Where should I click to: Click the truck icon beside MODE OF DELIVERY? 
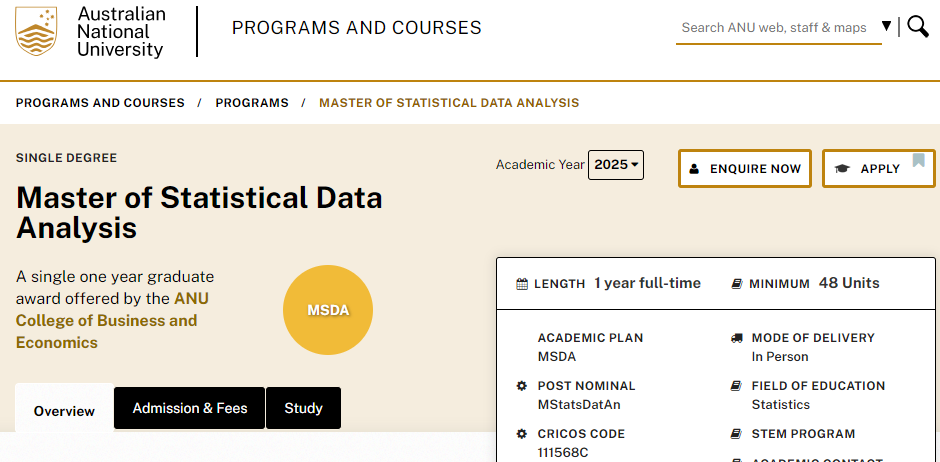coord(737,338)
